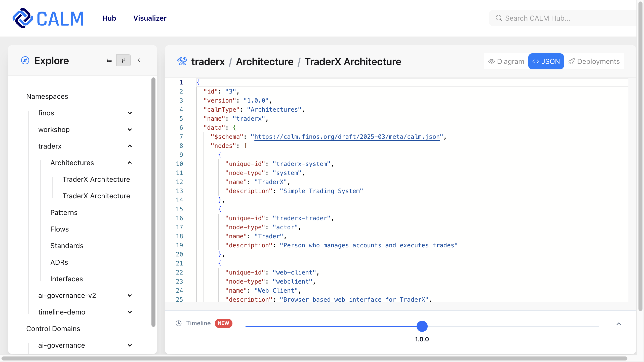
Task: Collapse the Architectures group
Action: [130, 163]
